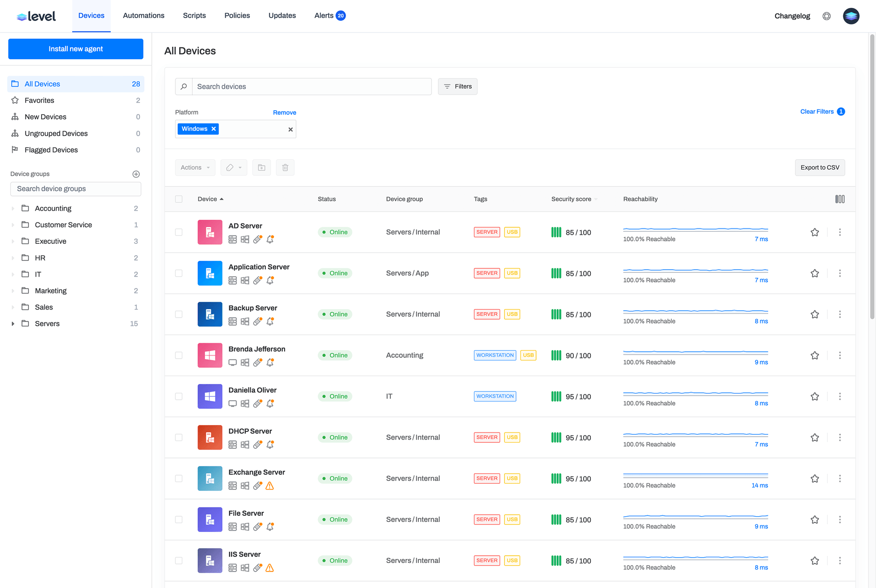Click the add device group plus icon

[x=136, y=174]
